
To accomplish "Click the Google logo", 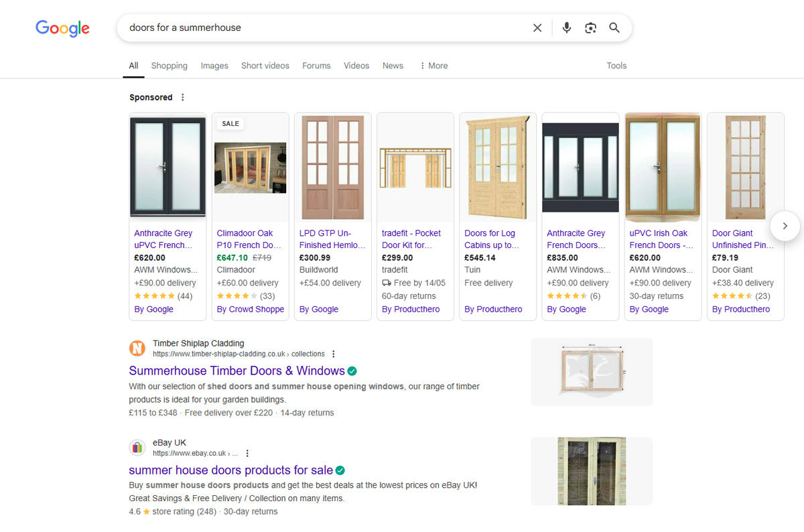I will (62, 28).
